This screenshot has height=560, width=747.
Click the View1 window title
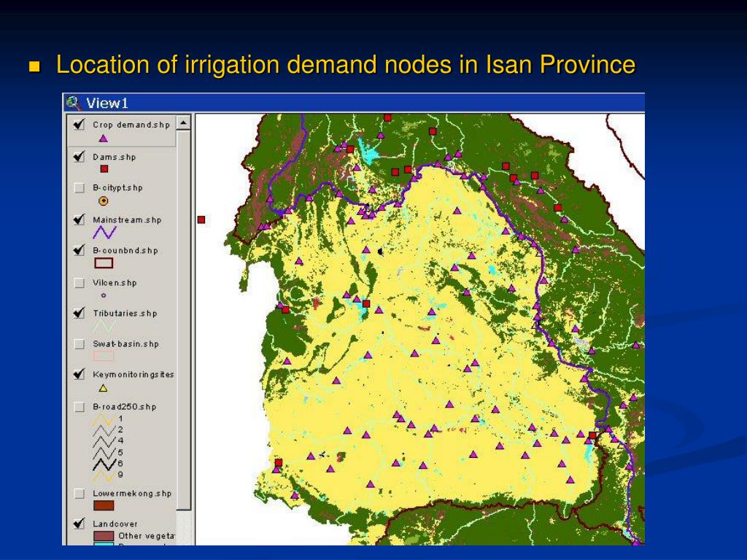(107, 104)
